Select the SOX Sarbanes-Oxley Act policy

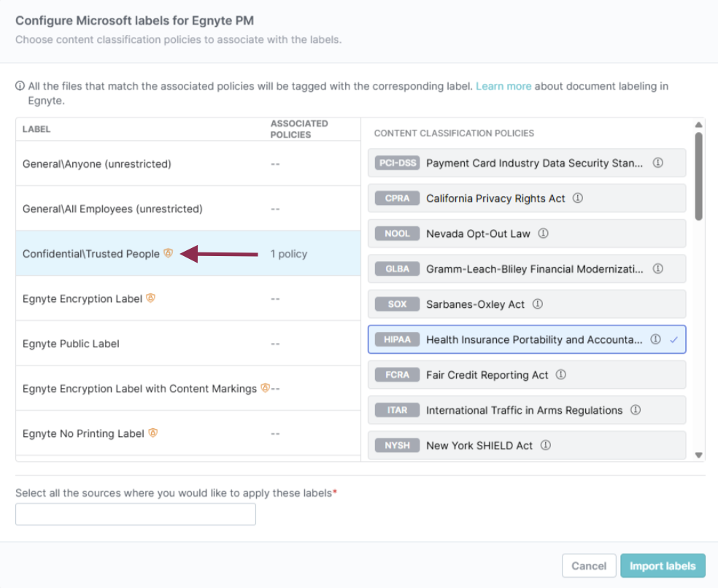click(x=475, y=304)
